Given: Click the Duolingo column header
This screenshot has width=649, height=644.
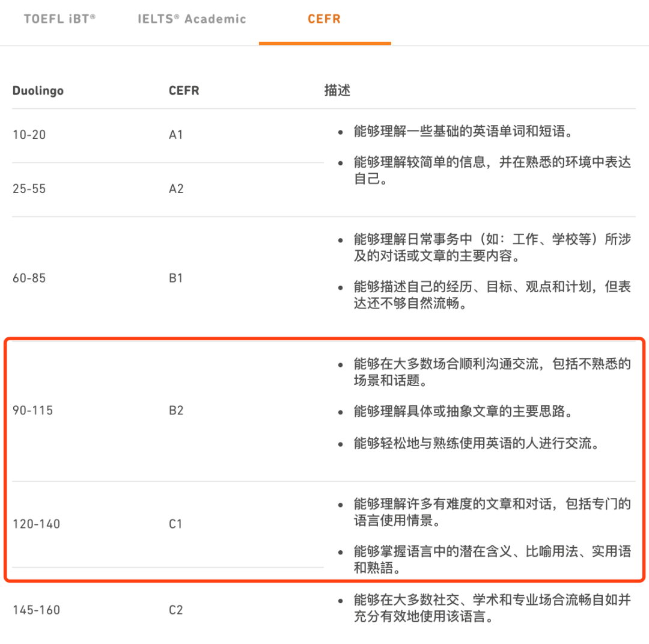Looking at the screenshot, I should click(38, 91).
